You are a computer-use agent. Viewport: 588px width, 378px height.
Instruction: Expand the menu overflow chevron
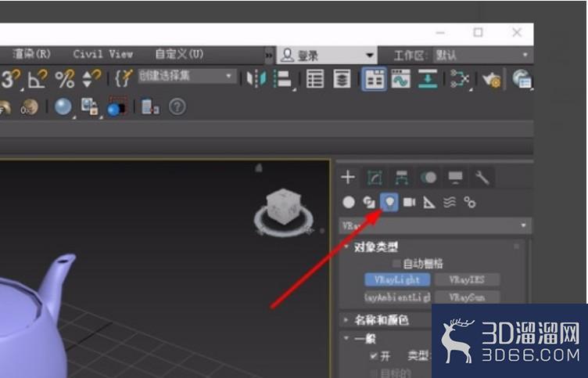[269, 56]
